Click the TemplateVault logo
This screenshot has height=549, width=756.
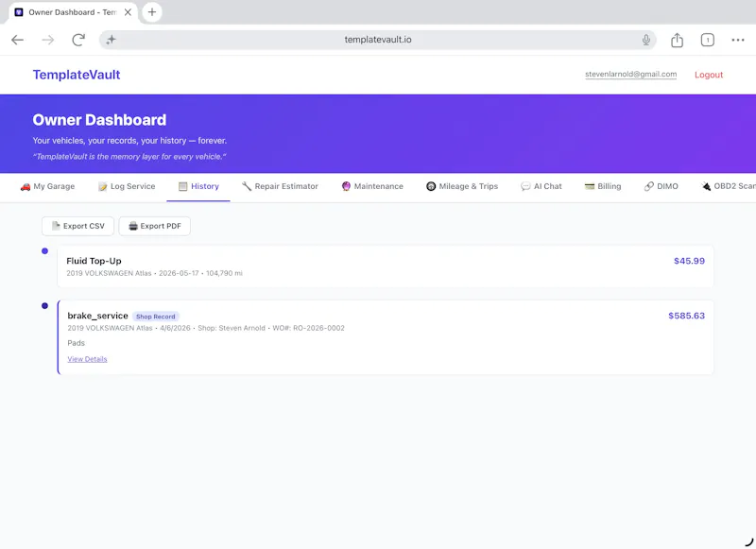pos(77,75)
